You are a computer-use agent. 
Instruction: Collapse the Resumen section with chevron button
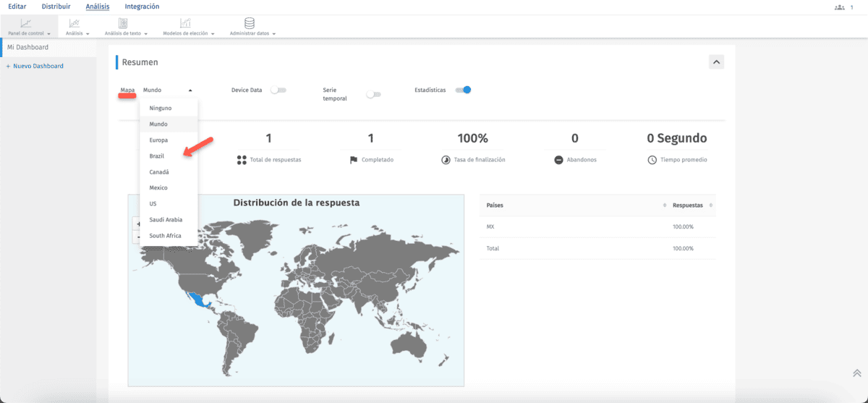point(716,62)
